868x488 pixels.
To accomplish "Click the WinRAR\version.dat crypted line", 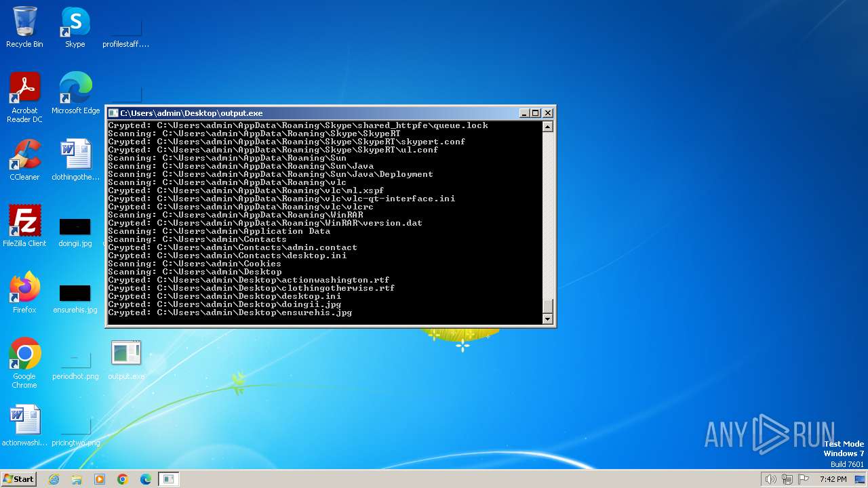I will [265, 223].
